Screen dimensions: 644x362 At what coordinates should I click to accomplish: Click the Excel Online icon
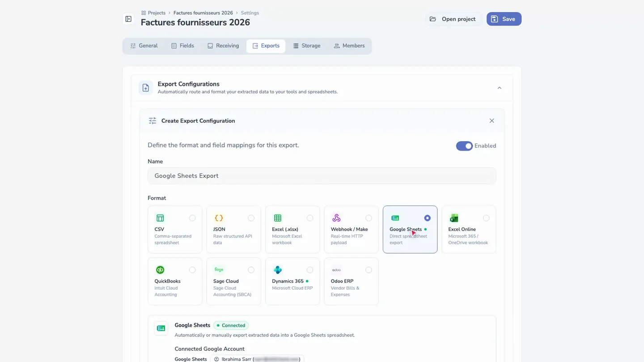tap(454, 218)
